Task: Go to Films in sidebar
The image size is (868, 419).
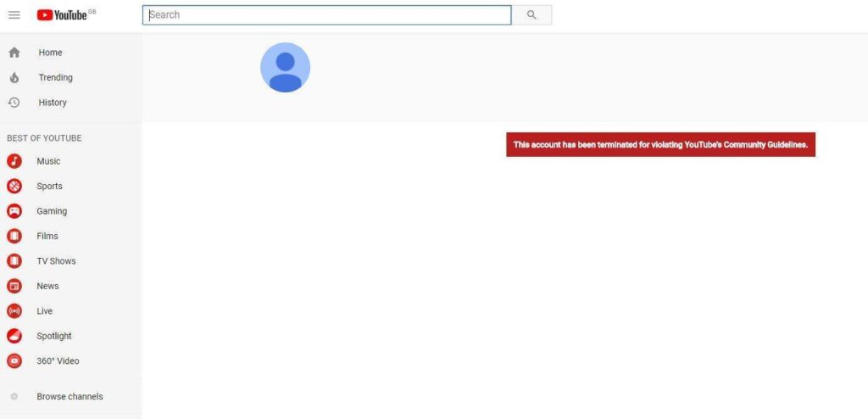Action: click(47, 236)
